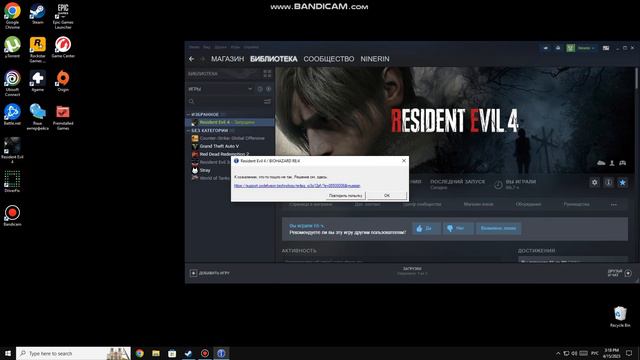
Task: Open Rockstar Games Launcher desktop icon
Action: (38, 49)
